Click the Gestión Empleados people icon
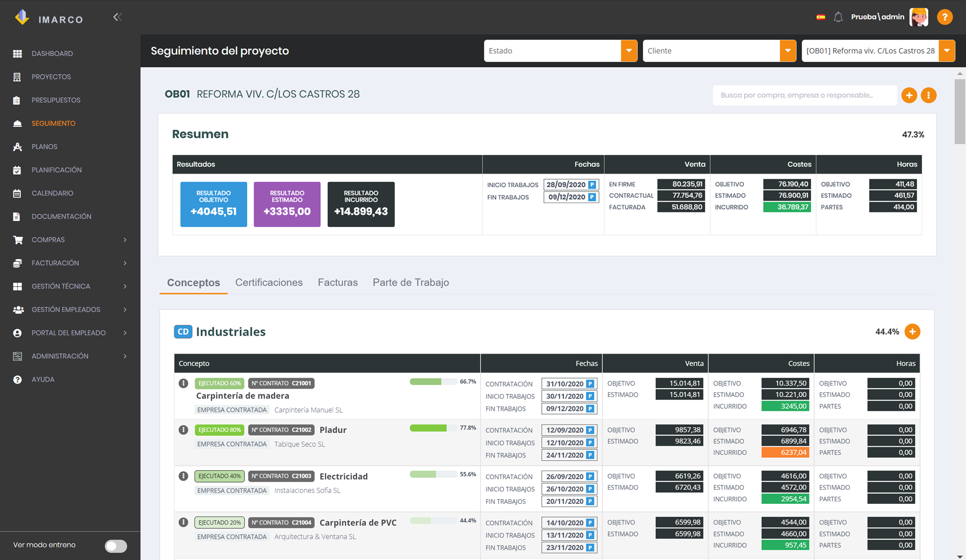 [18, 310]
